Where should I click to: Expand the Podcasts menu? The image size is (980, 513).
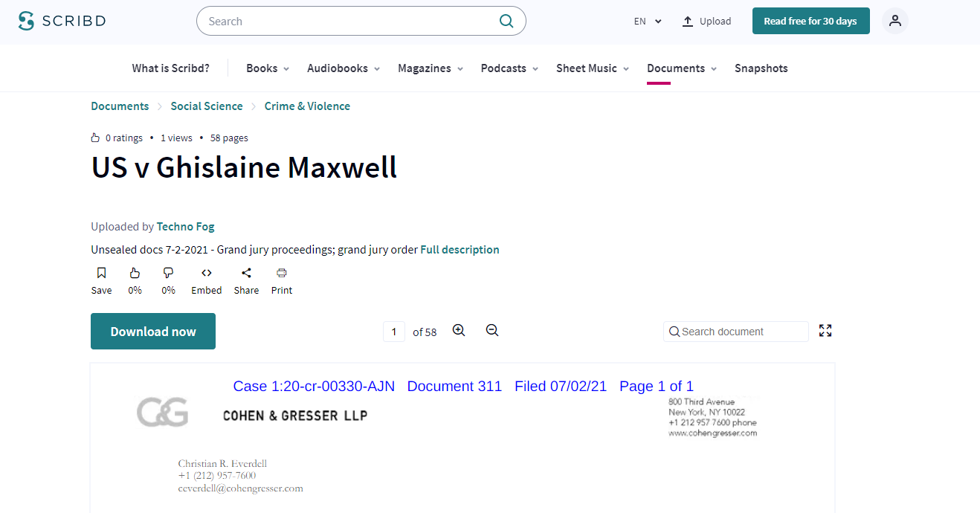(x=509, y=68)
